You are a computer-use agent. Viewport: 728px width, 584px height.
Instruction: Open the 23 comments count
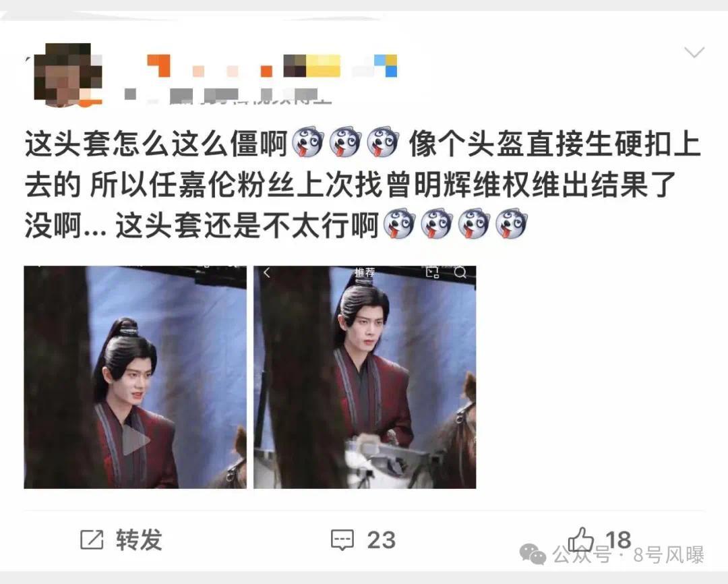tap(381, 540)
